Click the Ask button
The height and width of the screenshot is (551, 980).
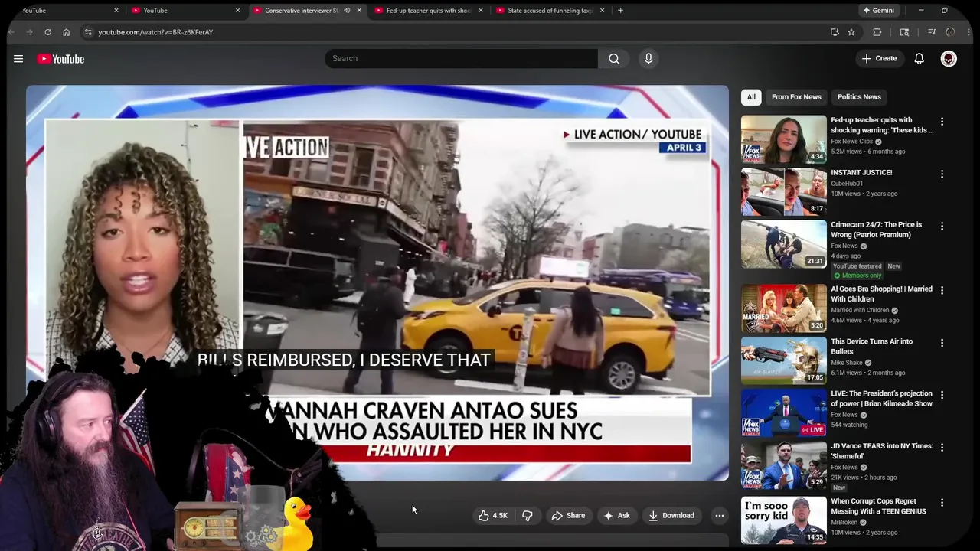pos(616,516)
